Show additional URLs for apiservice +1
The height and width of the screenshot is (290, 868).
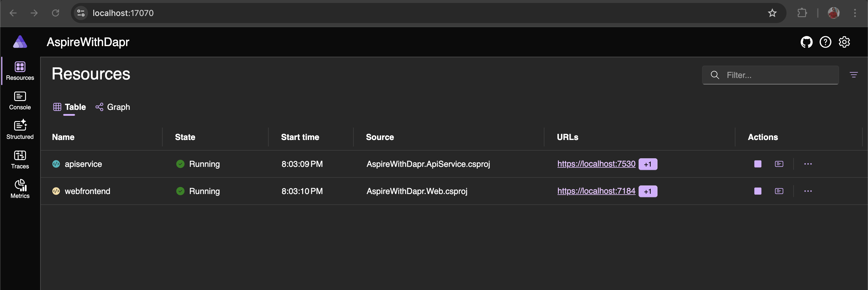[x=648, y=164]
